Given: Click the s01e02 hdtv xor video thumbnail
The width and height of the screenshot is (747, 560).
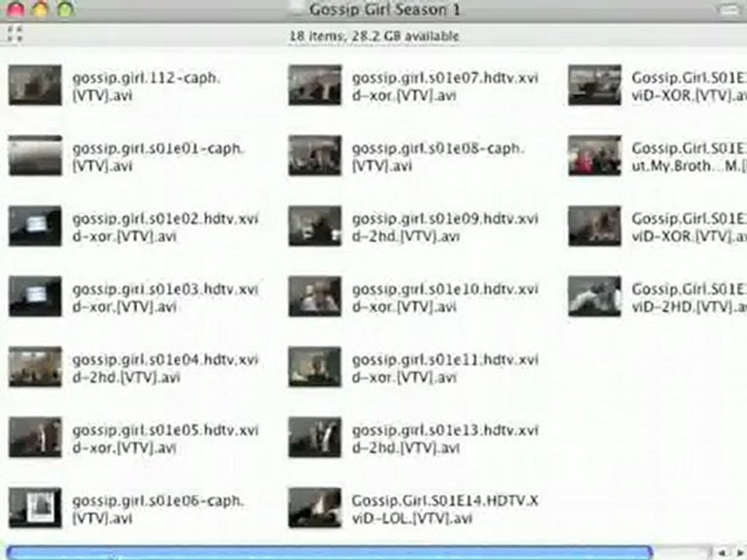Looking at the screenshot, I should 35,226.
